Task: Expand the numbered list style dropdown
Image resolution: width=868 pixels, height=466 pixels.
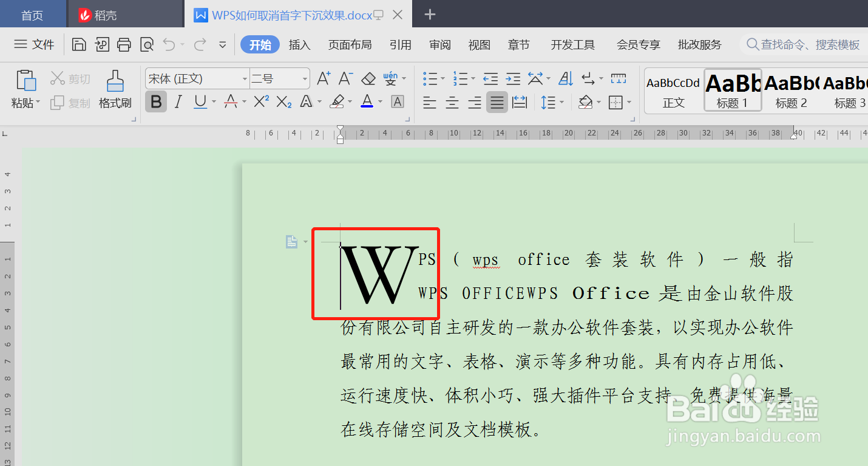Action: [x=473, y=79]
